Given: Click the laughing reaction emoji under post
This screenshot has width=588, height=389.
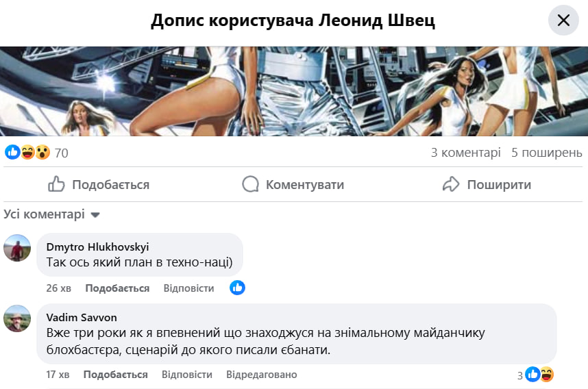Looking at the screenshot, I should point(27,152).
